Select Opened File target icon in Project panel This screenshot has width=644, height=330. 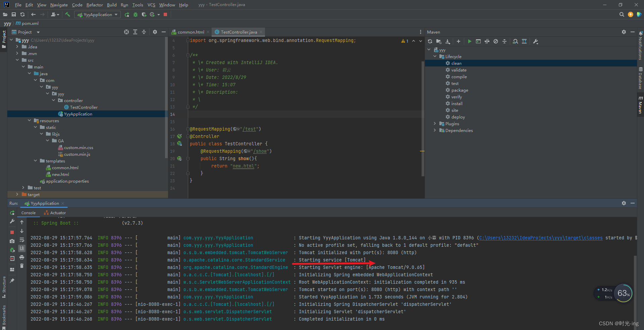coord(126,32)
